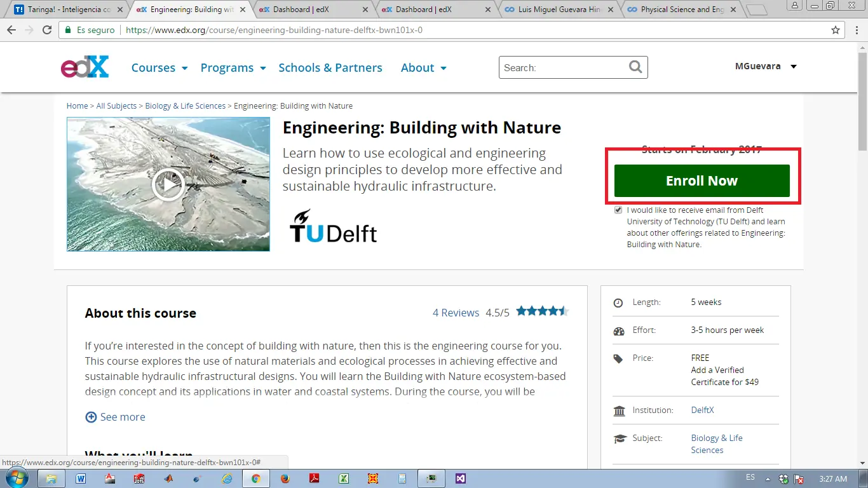Click the browser address bar URL
868x488 pixels.
point(274,30)
